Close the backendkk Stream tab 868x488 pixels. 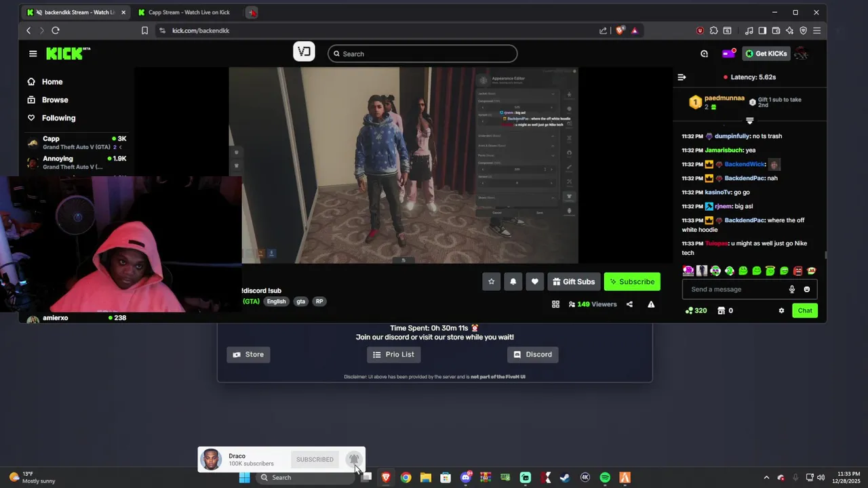[x=123, y=12]
